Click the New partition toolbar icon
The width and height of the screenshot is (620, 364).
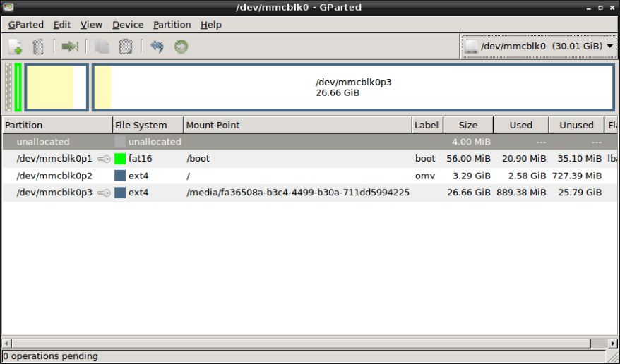16,47
